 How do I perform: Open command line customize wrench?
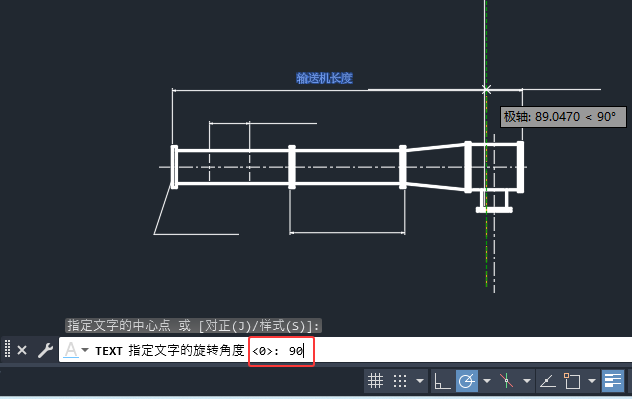[x=45, y=350]
